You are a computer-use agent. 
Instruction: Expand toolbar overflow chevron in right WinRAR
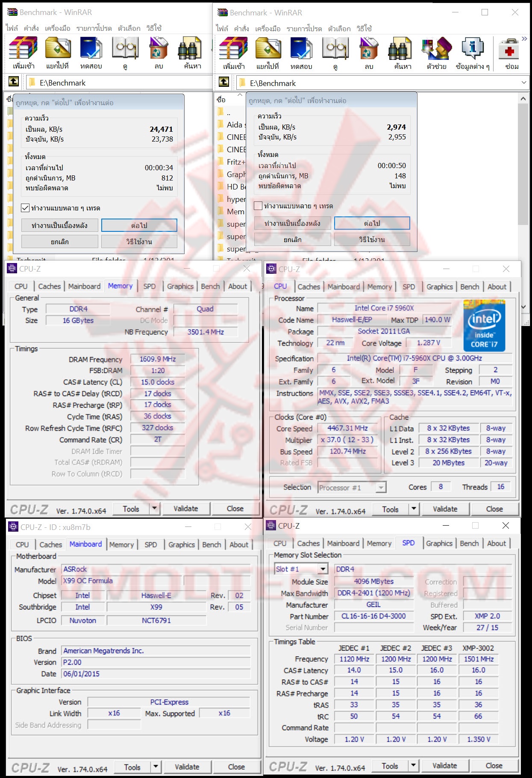[x=525, y=39]
